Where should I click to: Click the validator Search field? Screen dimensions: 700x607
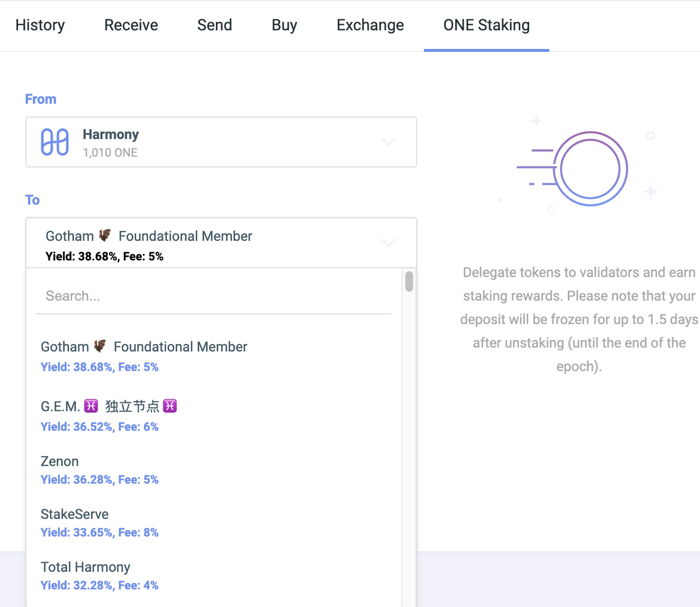coord(213,296)
